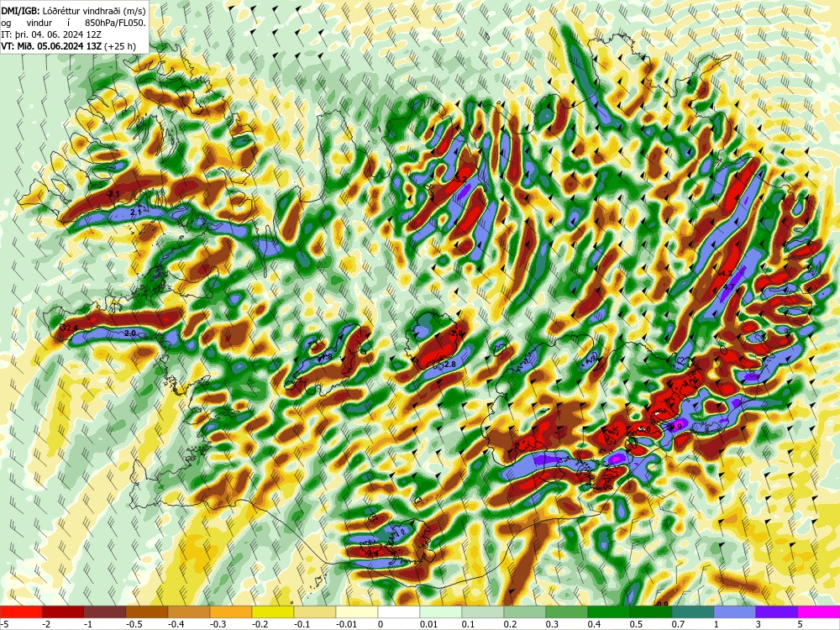Screen dimensions: 840x630
Task: Click the dark green 0.5 legend swatch
Action: [651, 612]
